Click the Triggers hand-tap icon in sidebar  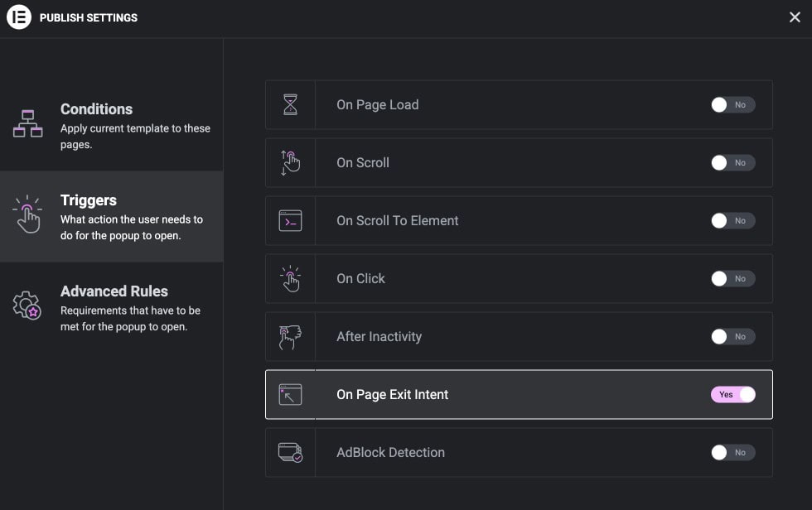pos(27,214)
